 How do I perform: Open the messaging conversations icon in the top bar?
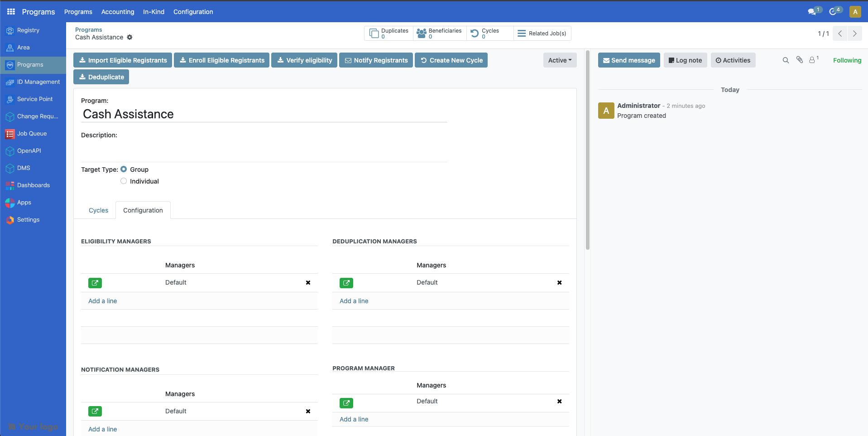pos(813,11)
